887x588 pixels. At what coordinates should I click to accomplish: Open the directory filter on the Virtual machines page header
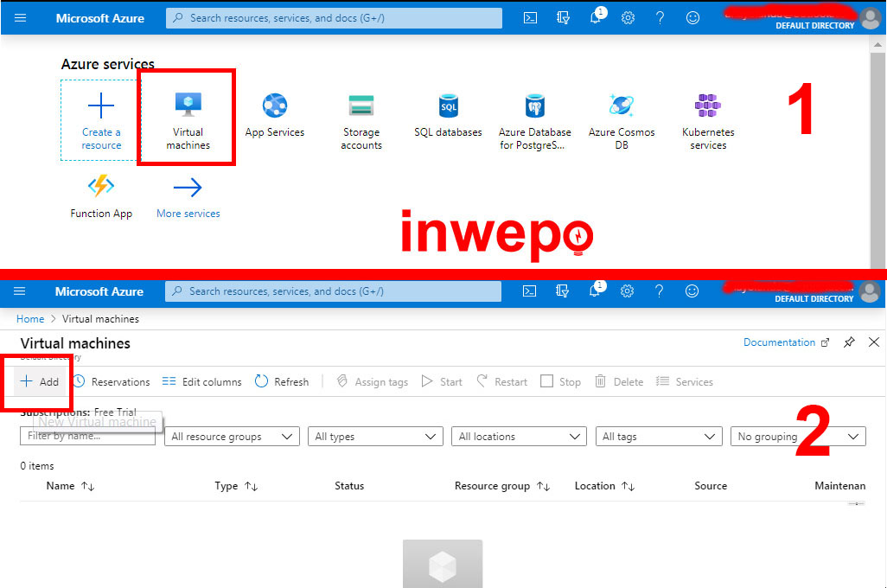click(x=562, y=291)
